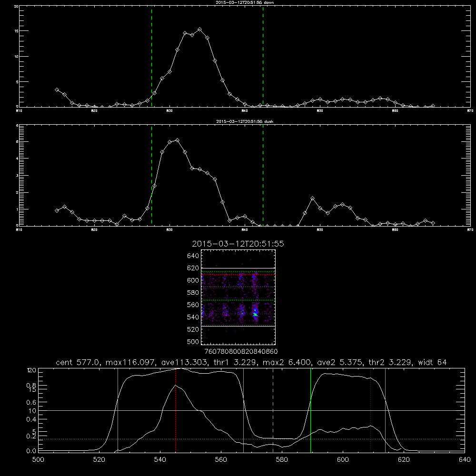Click the right green dashed line in dawn plot
The height and width of the screenshot is (476, 476).
click(263, 57)
